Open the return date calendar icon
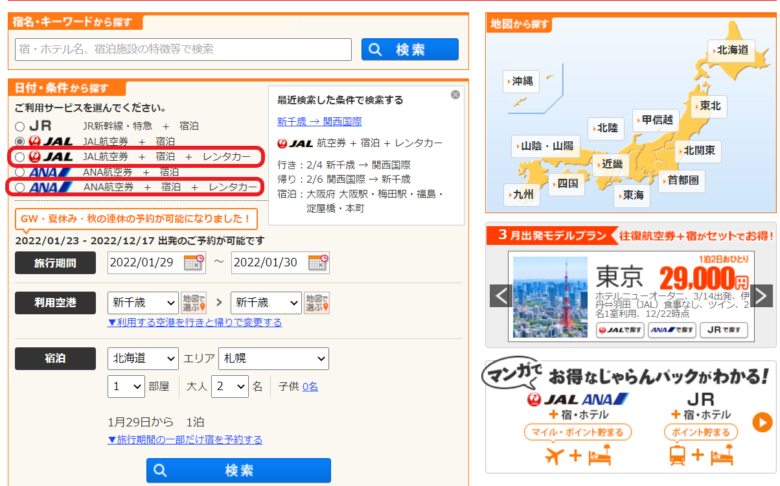Image resolution: width=780 pixels, height=486 pixels. pos(318,262)
